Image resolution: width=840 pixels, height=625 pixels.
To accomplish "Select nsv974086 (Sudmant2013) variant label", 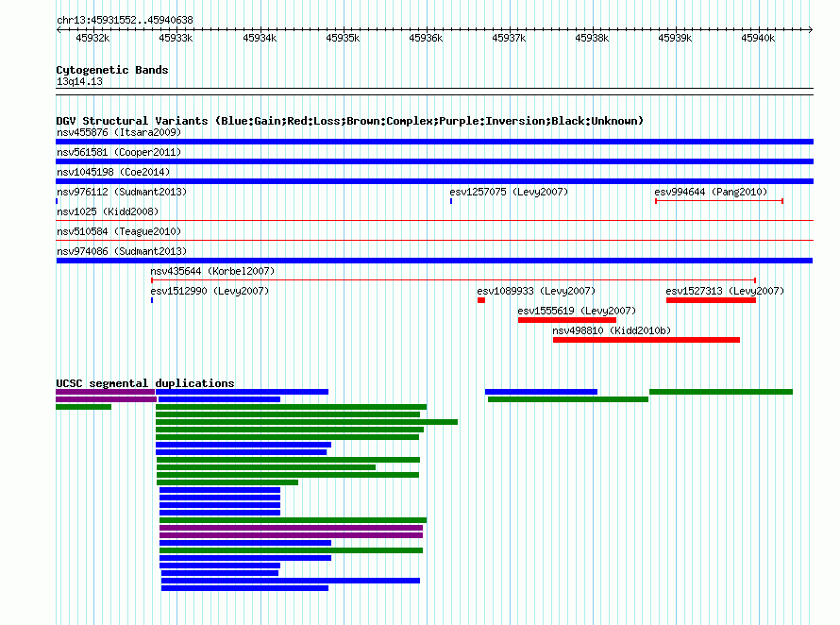I will 122,251.
